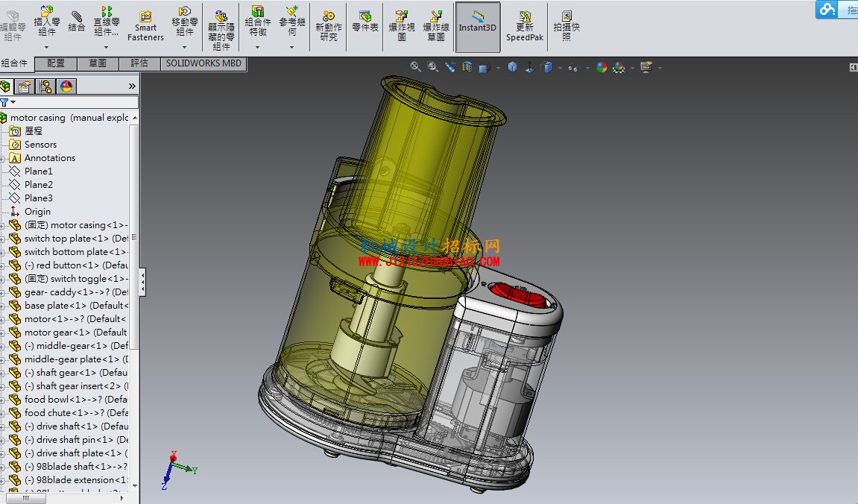Viewport: 858px width, 504px height.
Task: Select the Mate (結合) paperclip tool
Action: click(77, 21)
